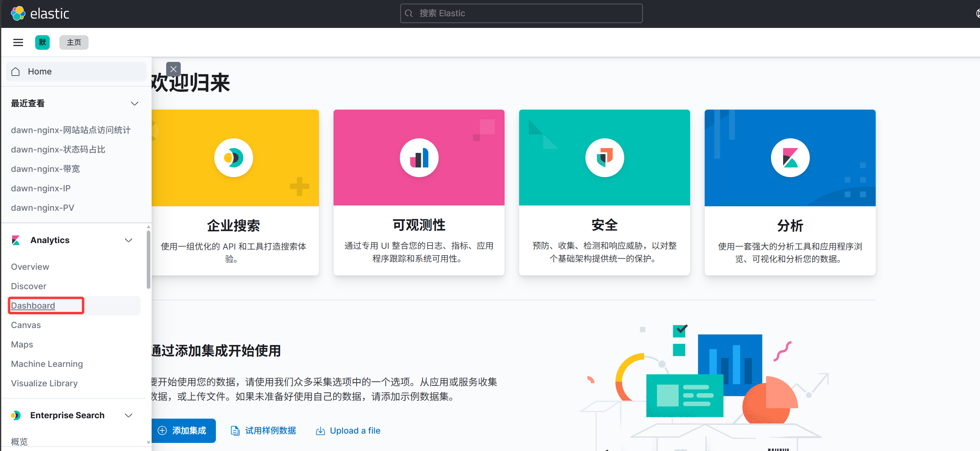Open Discover in the sidebar
The height and width of the screenshot is (451, 980).
[x=29, y=286]
